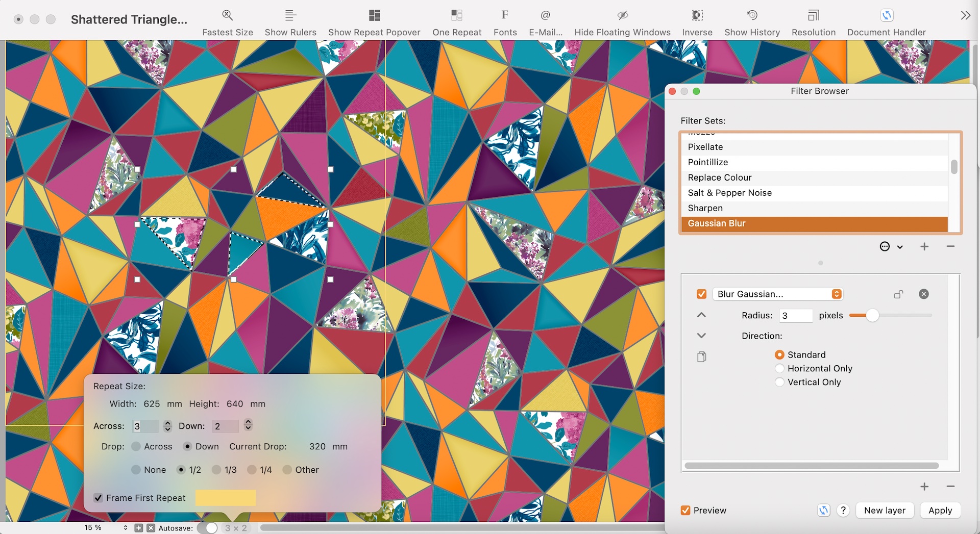Select Pointillize filter set
This screenshot has height=534, width=980.
[815, 162]
